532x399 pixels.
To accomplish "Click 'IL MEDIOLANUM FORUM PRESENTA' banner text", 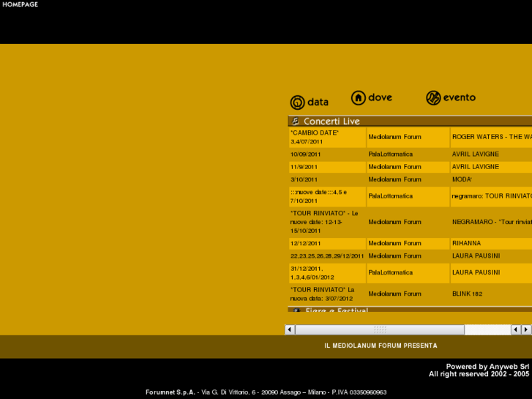I will [381, 346].
